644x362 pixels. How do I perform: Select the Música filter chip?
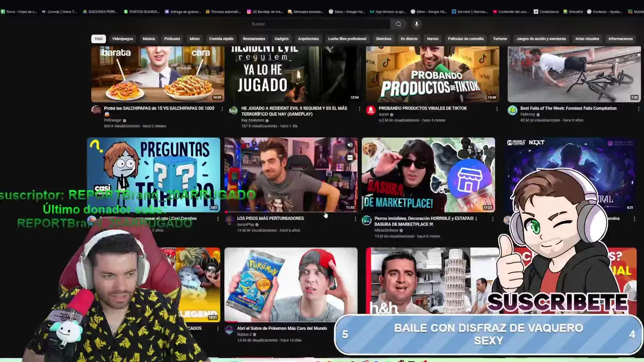click(149, 39)
